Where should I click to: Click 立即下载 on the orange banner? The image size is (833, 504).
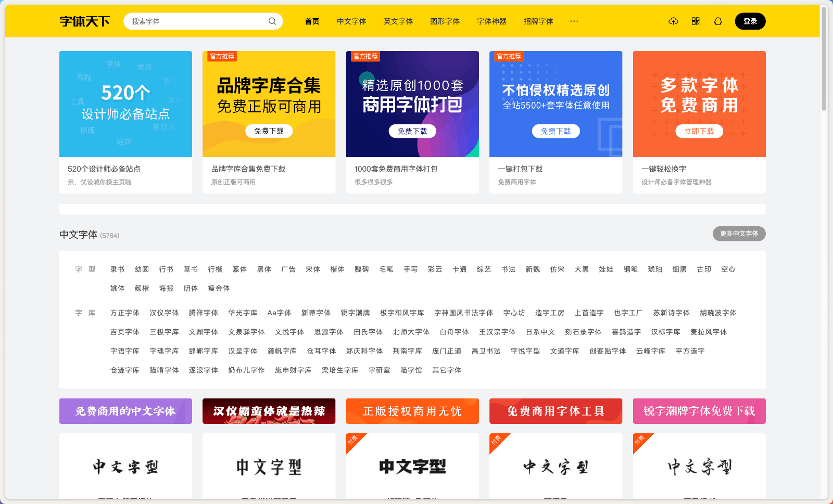pyautogui.click(x=699, y=131)
